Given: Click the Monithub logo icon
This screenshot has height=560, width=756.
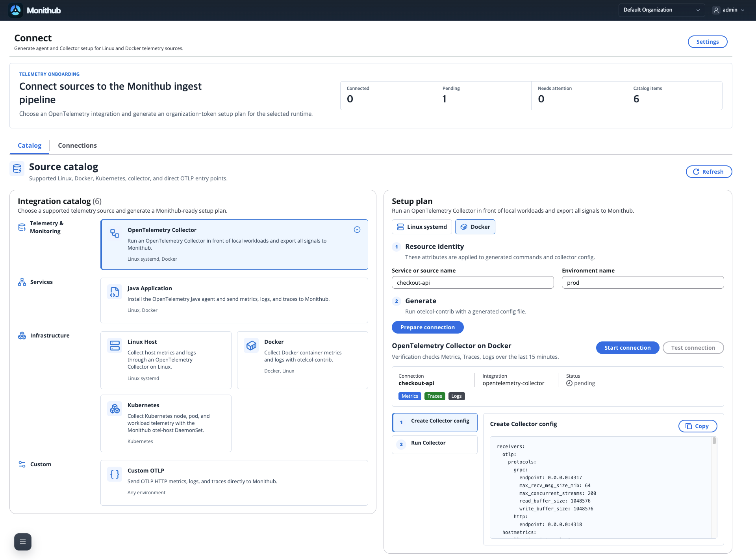Looking at the screenshot, I should click(x=16, y=10).
